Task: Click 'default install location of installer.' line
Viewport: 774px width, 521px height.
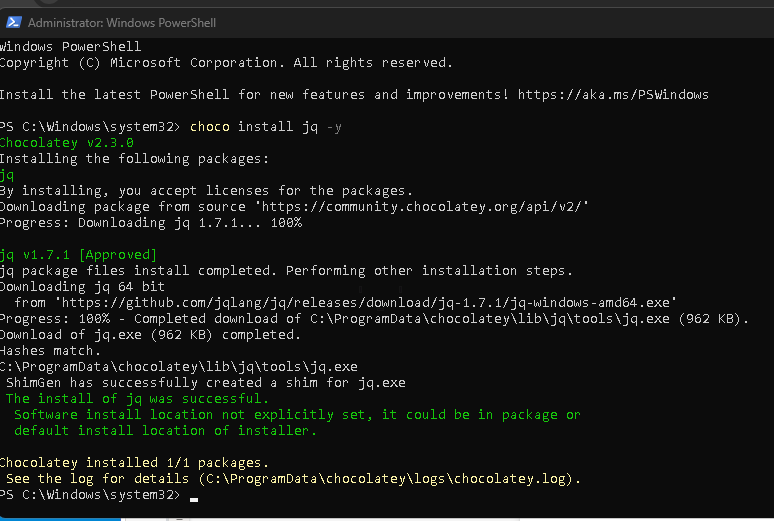Action: (x=165, y=431)
